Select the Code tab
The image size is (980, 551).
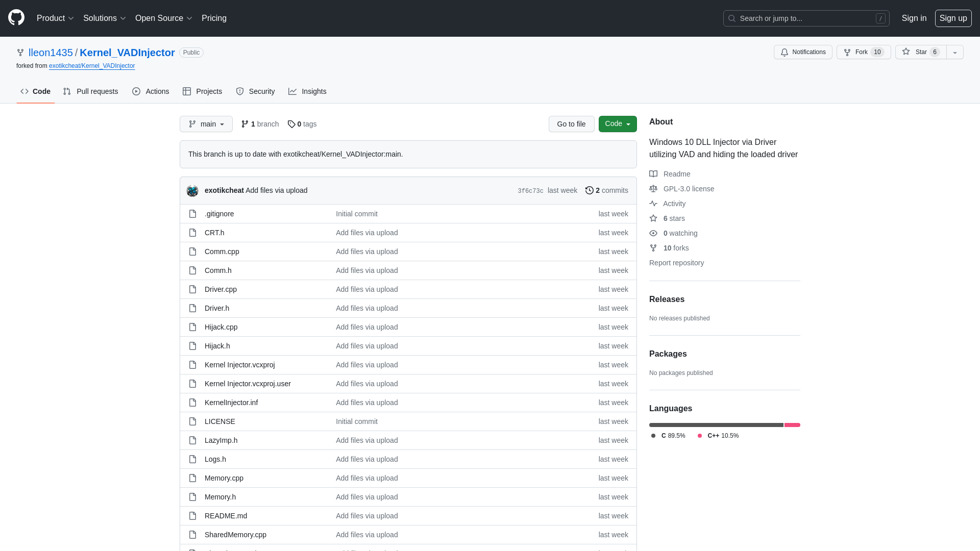coord(36,91)
